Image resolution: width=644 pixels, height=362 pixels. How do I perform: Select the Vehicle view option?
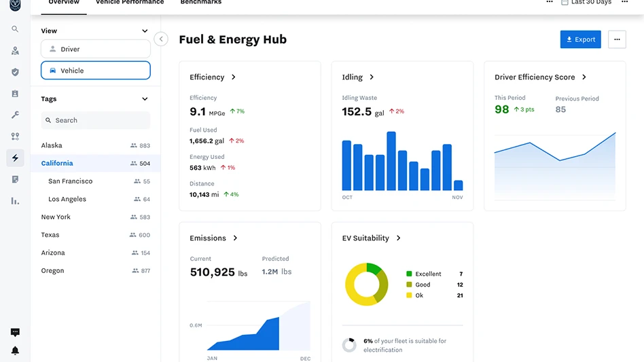pyautogui.click(x=95, y=71)
